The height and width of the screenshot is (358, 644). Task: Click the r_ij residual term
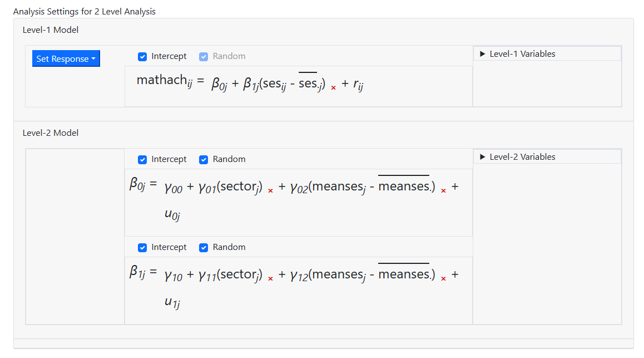(x=358, y=85)
